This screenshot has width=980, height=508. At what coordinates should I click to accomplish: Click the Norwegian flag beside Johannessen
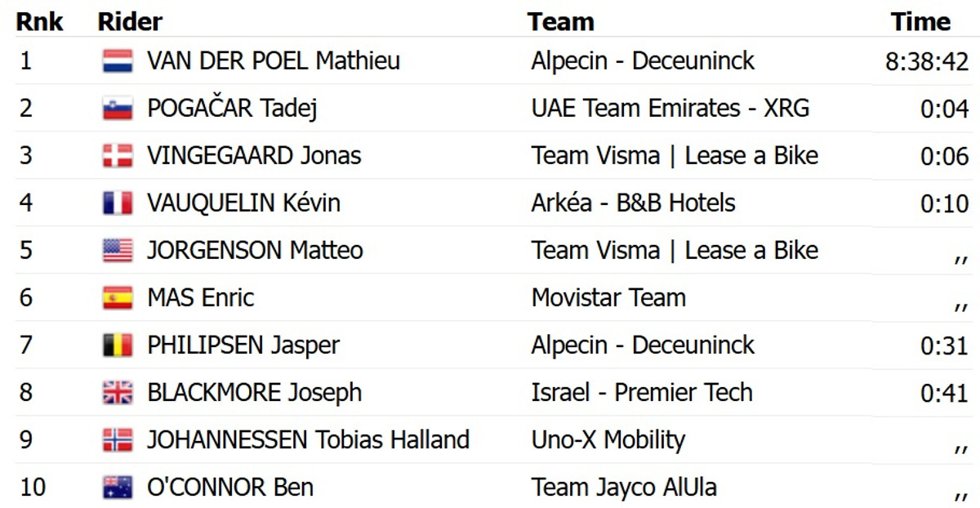(x=118, y=440)
